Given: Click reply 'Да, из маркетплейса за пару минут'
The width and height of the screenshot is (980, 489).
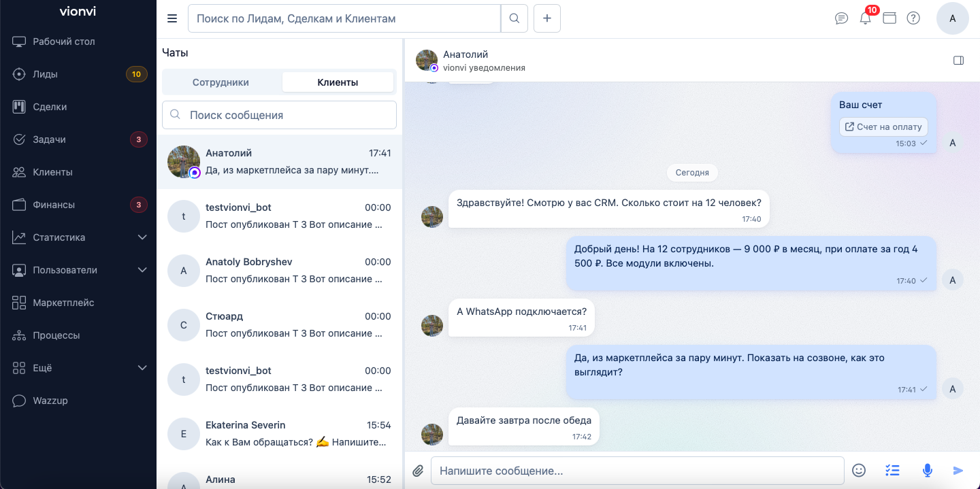Looking at the screenshot, I should (751, 372).
